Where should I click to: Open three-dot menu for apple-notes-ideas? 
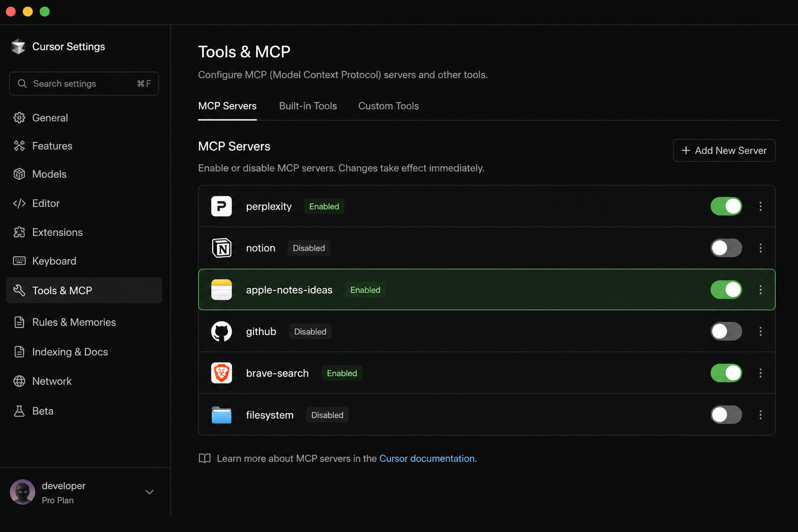[x=761, y=289]
